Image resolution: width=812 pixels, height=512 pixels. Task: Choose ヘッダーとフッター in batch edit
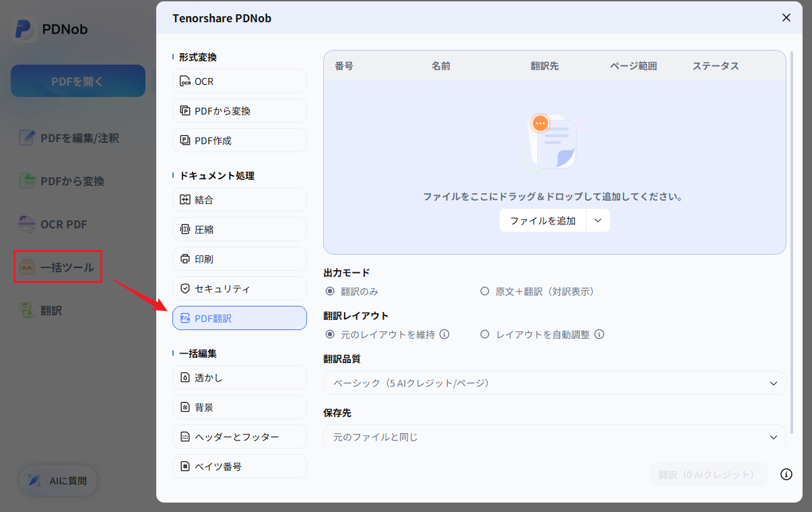(x=240, y=437)
